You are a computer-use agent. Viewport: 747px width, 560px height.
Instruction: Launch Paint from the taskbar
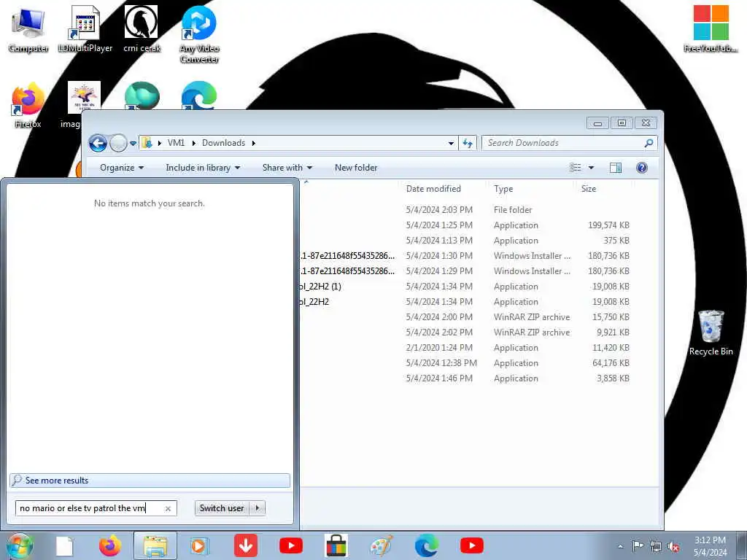click(381, 545)
